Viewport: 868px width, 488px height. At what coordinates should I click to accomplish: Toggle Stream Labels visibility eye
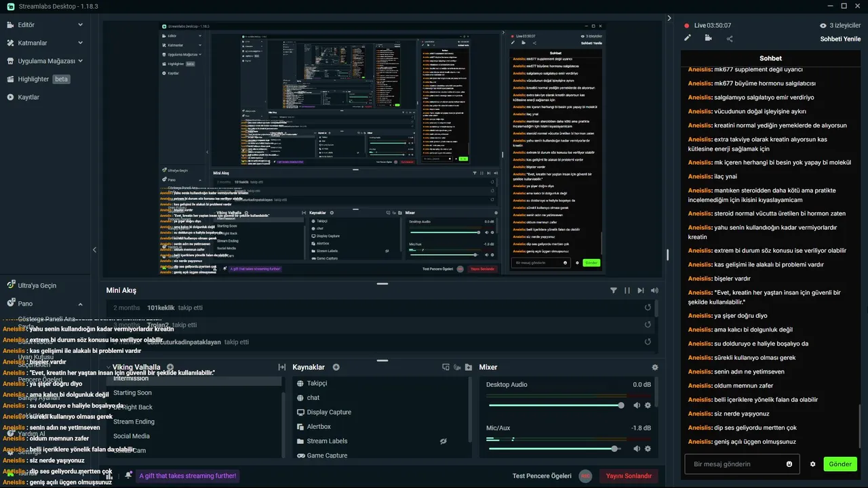(443, 441)
